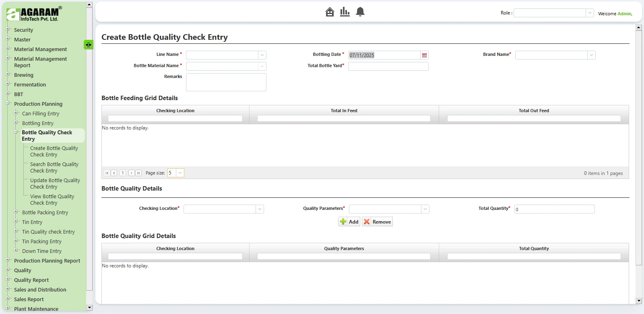Click the main content vertical scrollbar
The image size is (644, 314).
638,161
